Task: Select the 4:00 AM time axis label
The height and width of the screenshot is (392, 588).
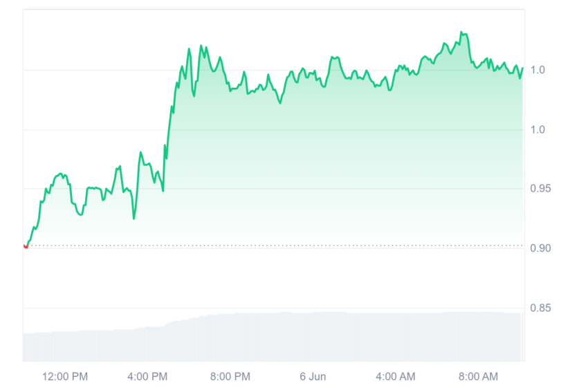Action: click(x=396, y=377)
